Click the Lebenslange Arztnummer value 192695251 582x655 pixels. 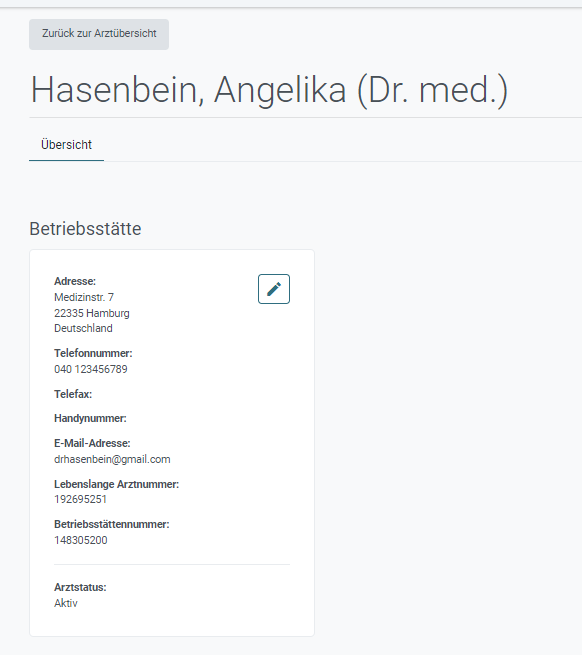80,500
